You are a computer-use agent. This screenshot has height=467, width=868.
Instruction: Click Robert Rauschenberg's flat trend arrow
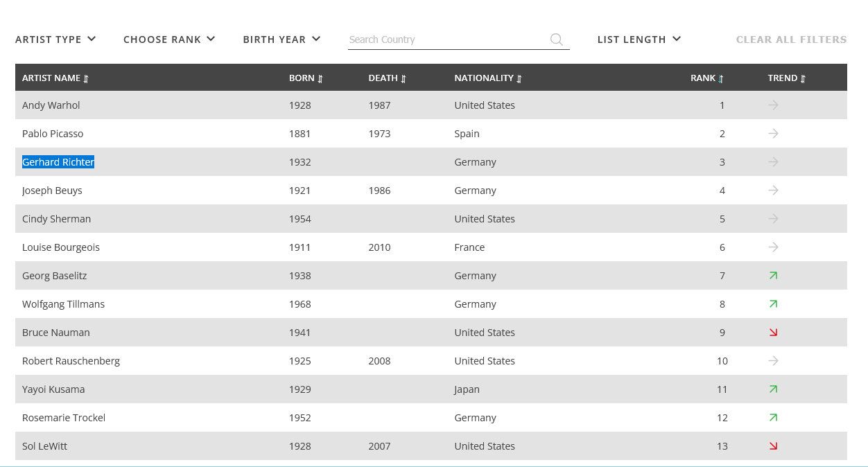tap(774, 361)
